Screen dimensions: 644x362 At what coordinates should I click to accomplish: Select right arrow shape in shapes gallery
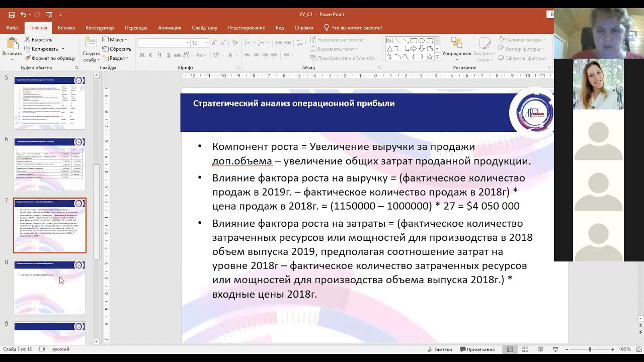tap(414, 49)
